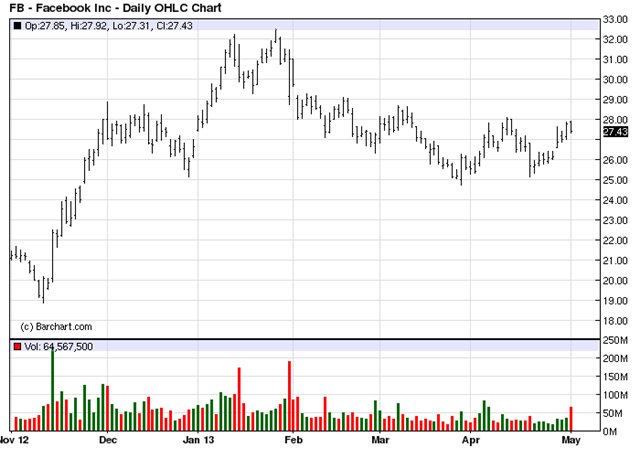Click the 250M volume axis label
The height and width of the screenshot is (468, 640).
click(x=616, y=340)
